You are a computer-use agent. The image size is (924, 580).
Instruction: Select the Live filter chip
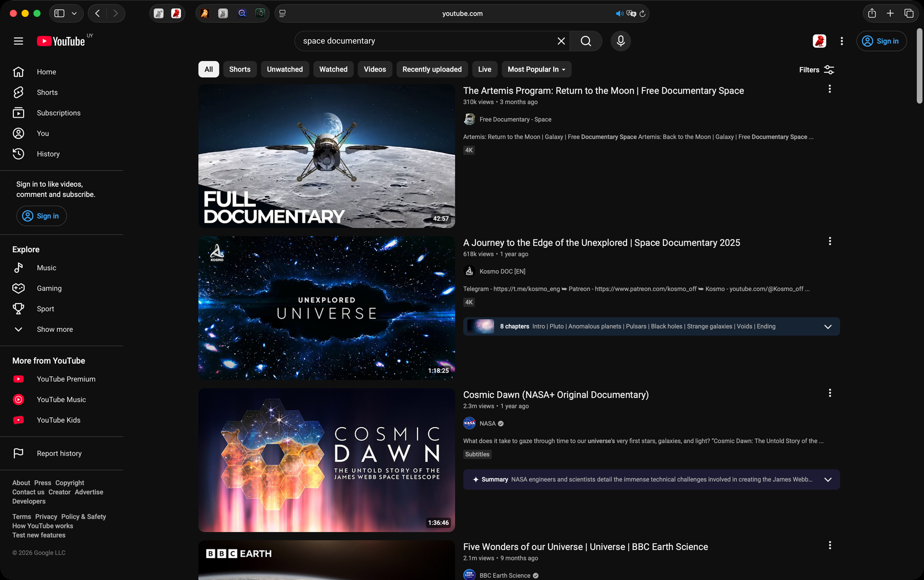click(x=485, y=69)
